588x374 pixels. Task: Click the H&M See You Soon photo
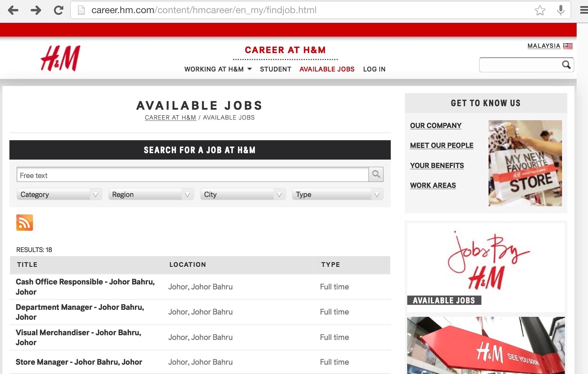coord(486,345)
